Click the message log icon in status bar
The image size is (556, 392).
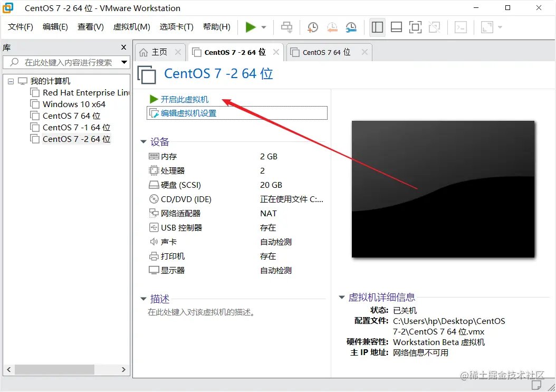536,385
